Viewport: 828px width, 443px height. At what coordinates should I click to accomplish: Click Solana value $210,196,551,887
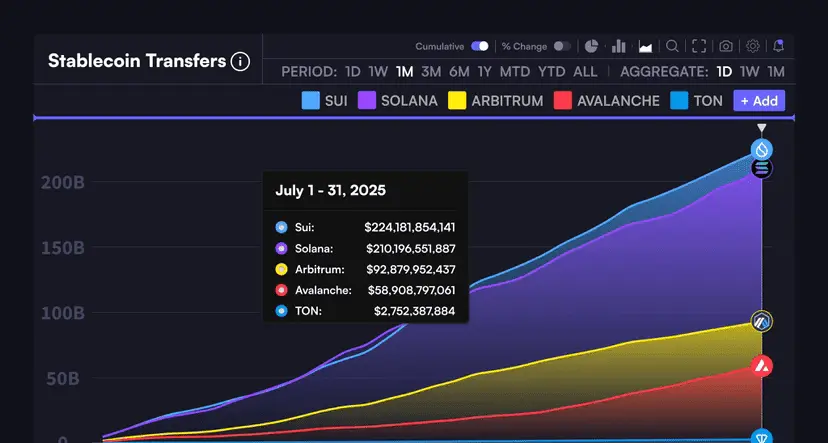click(x=411, y=249)
